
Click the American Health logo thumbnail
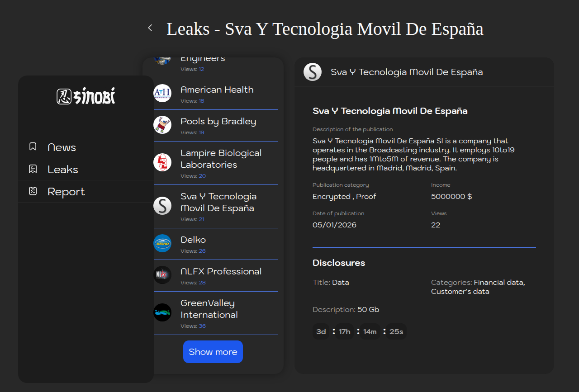[x=162, y=93]
